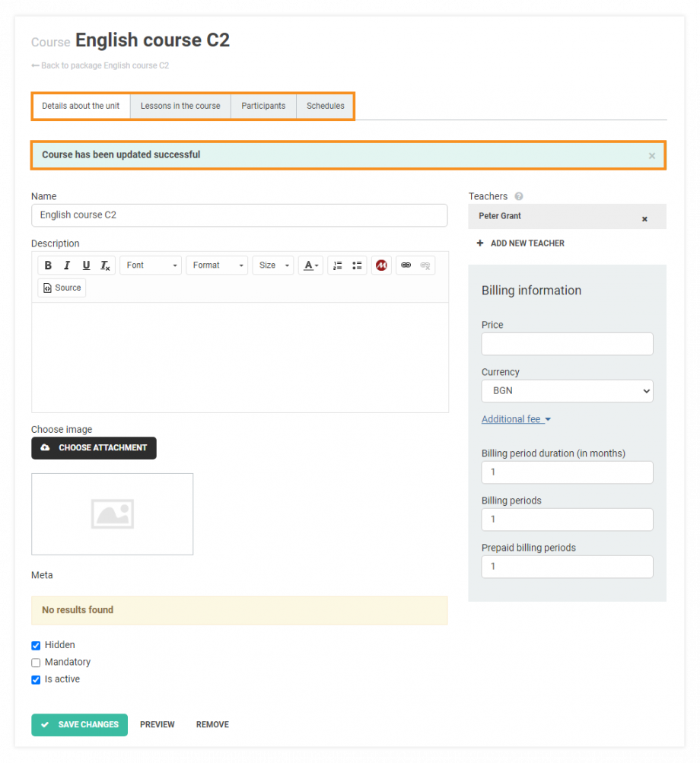Viewport: 700px width, 763px height.
Task: Toggle the Is active checkbox
Action: (36, 680)
